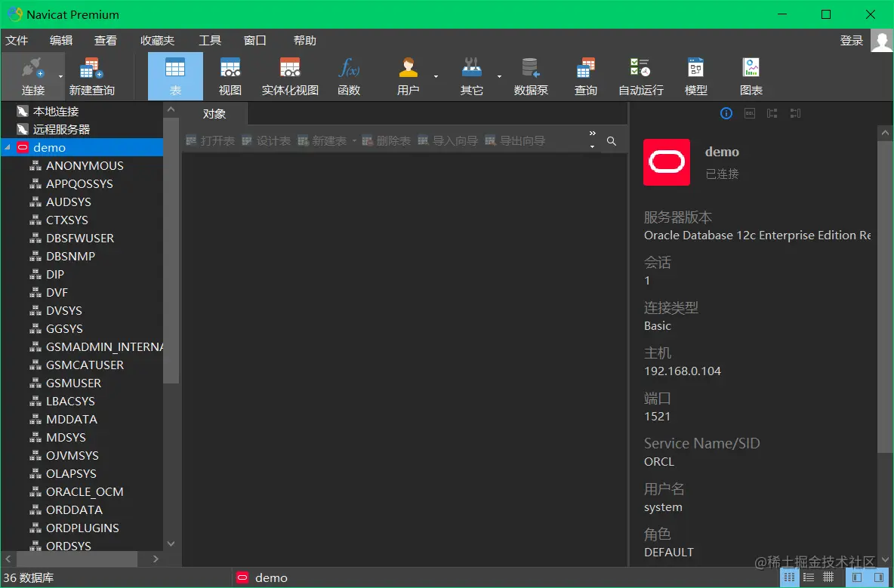The height and width of the screenshot is (588, 894).
Task: Click the 登录 (Sign in) link
Action: (852, 41)
